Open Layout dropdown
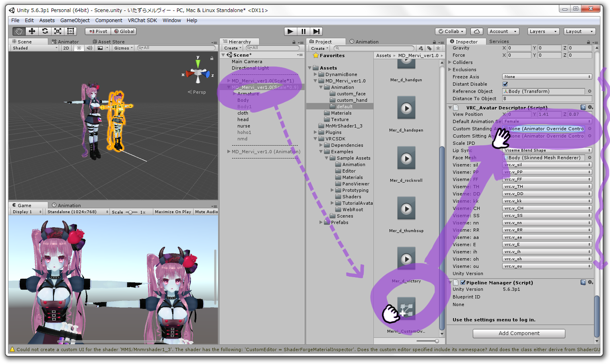This screenshot has width=610, height=364. click(x=579, y=31)
